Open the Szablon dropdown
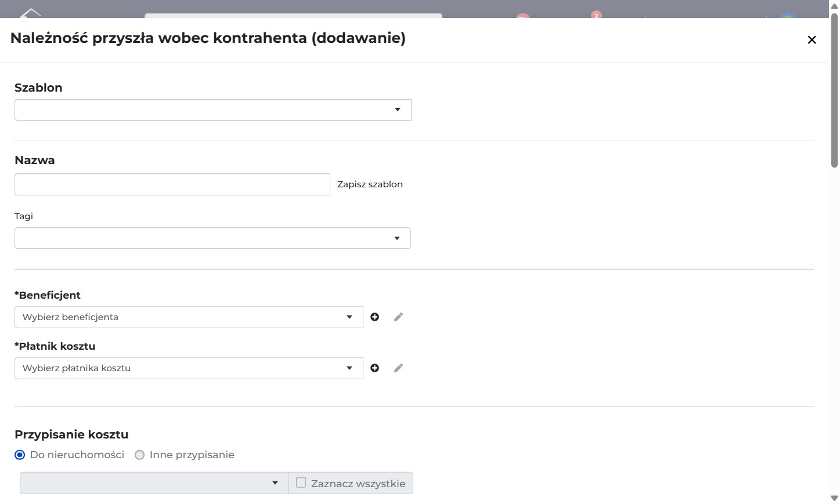Image resolution: width=840 pixels, height=504 pixels. [213, 110]
